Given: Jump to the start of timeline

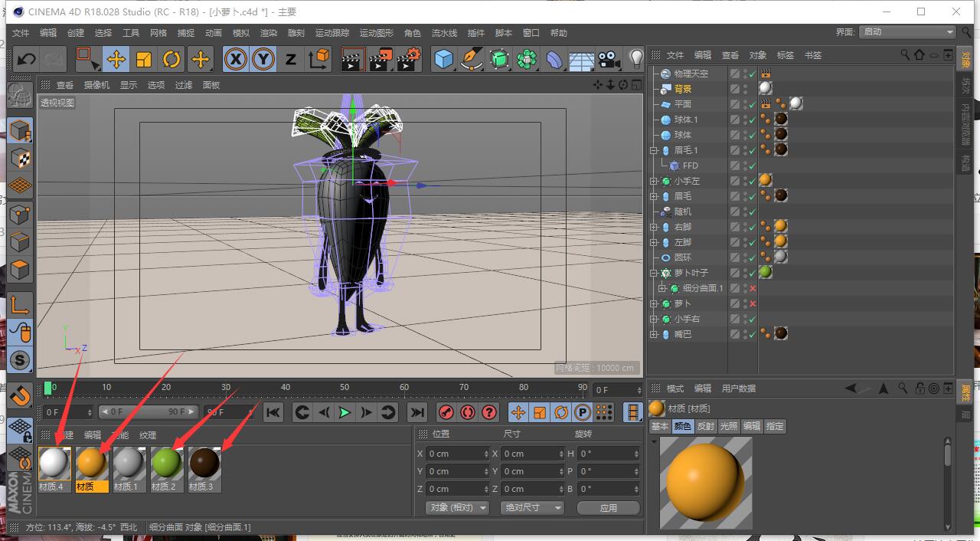Looking at the screenshot, I should coord(273,412).
